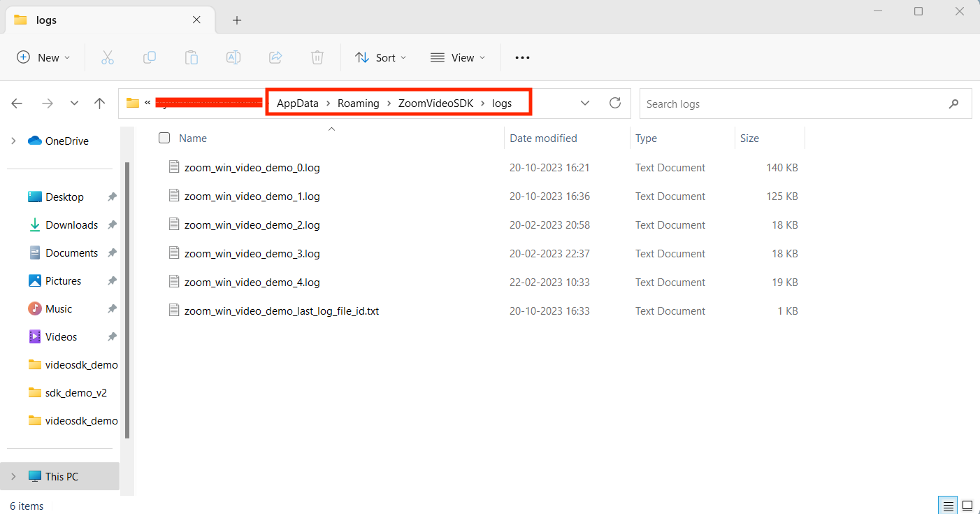980x514 pixels.
Task: Open Music in navigation pane
Action: click(x=59, y=309)
